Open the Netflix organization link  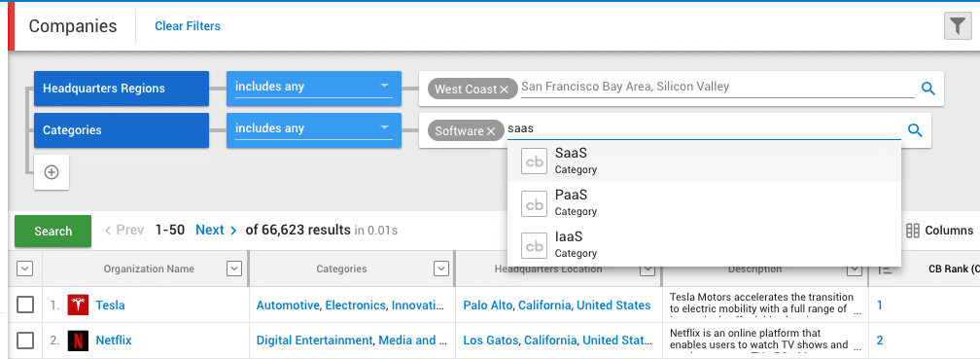[114, 341]
